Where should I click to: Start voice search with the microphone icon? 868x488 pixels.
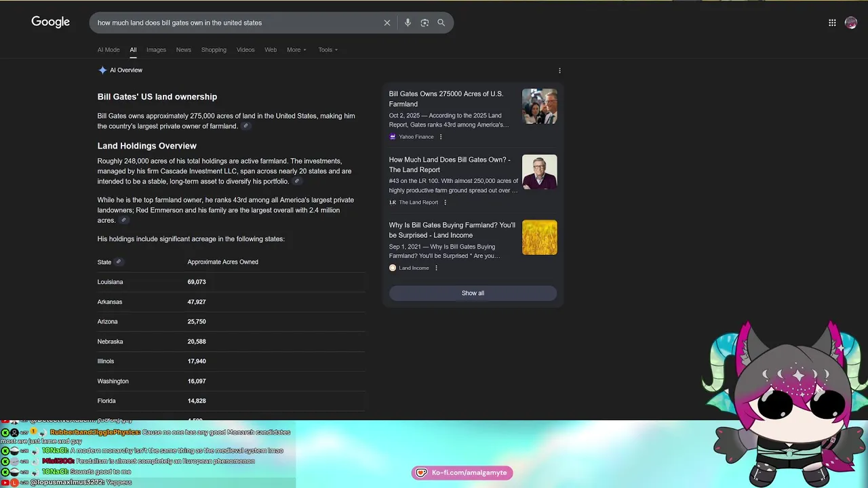coord(408,22)
